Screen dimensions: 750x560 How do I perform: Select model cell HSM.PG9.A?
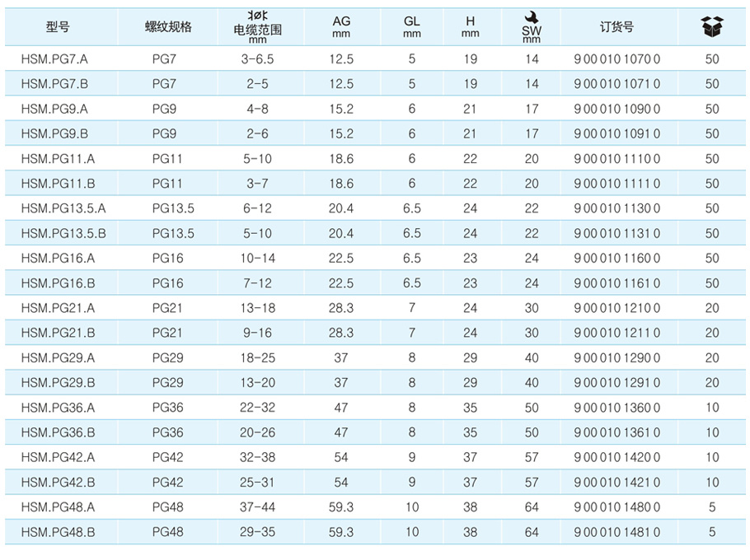[54, 109]
